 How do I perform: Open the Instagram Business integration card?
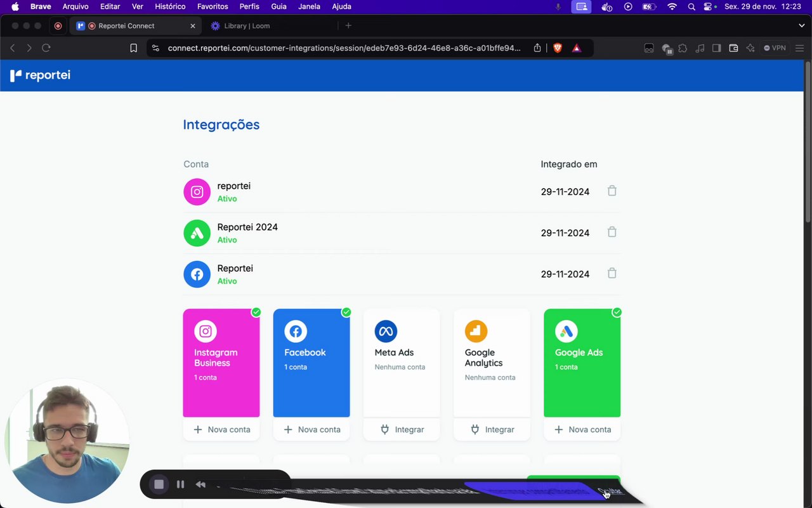[x=221, y=363]
